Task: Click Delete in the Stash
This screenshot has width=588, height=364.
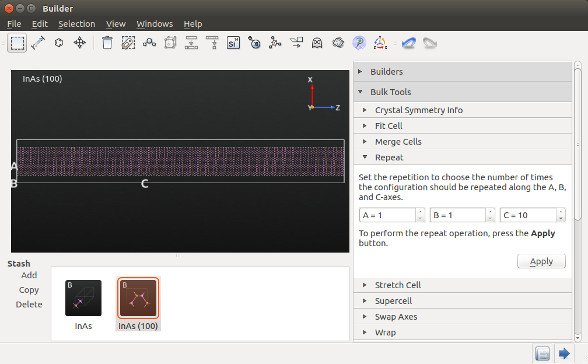Action: 29,304
